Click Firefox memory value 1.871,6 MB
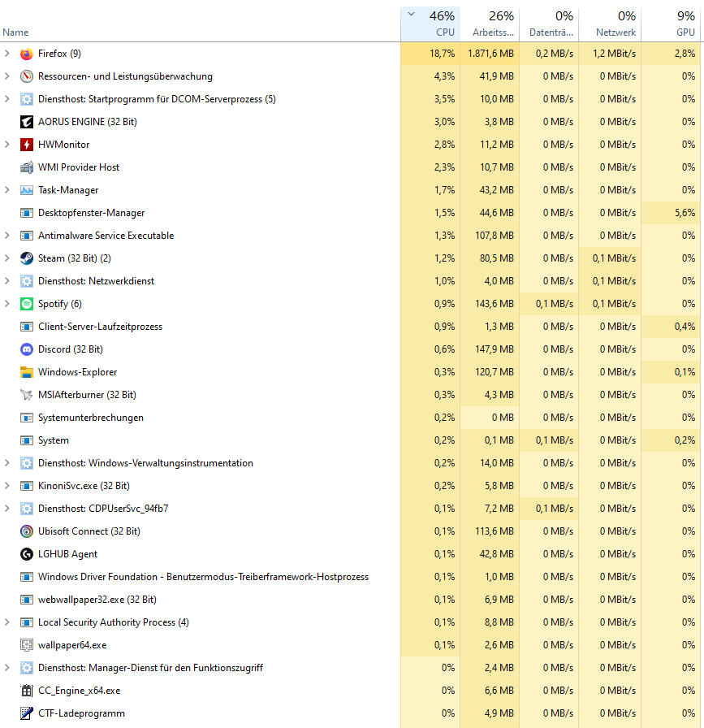This screenshot has width=704, height=728. [490, 54]
